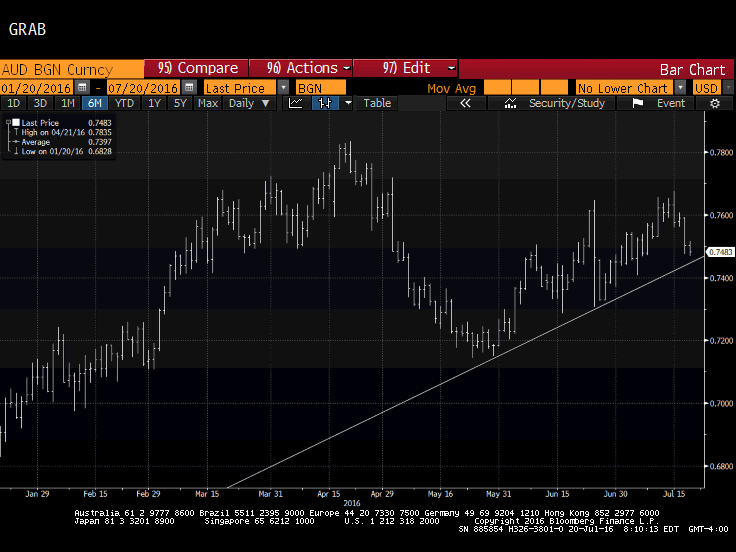
Task: Select 6M time range tab
Action: click(95, 103)
